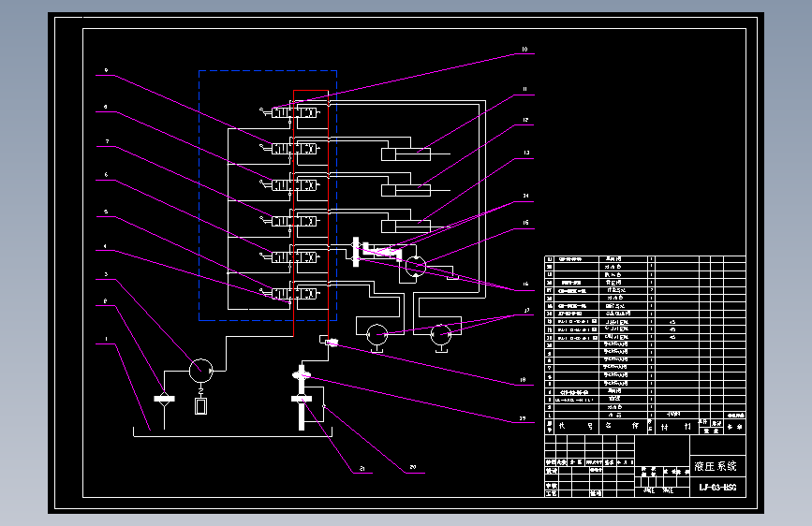Select callout number 9 label
Screen dimensions: 812x526
pos(106,70)
